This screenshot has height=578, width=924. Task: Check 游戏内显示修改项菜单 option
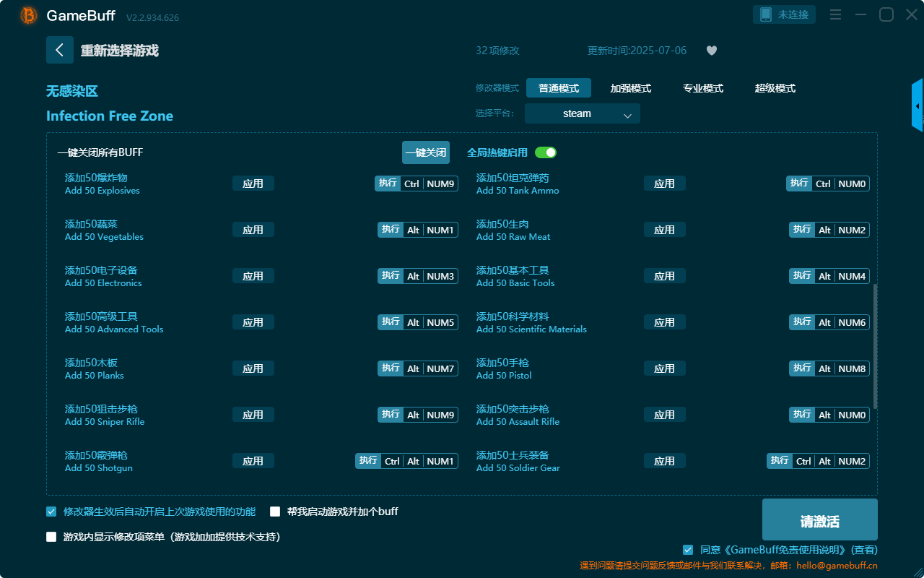51,537
